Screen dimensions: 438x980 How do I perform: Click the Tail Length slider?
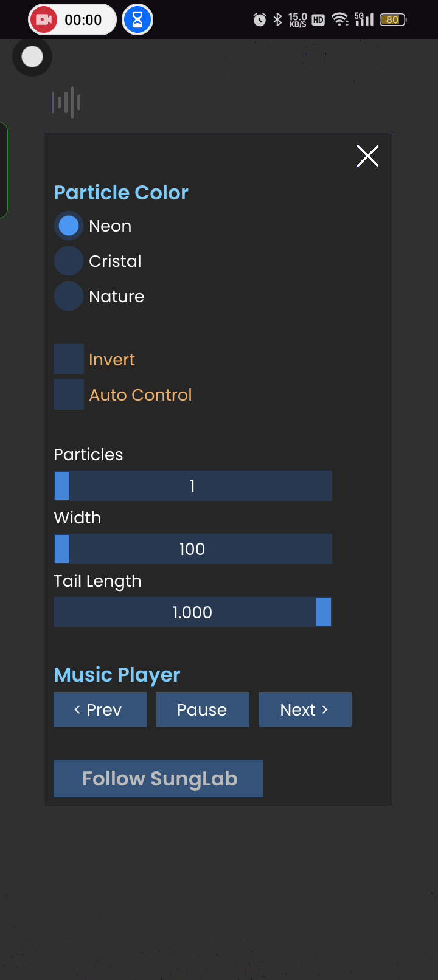(193, 612)
